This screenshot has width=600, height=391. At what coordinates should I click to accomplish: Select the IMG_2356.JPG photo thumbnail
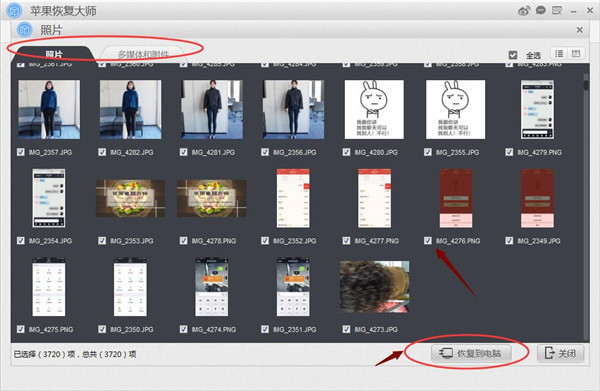tap(293, 109)
